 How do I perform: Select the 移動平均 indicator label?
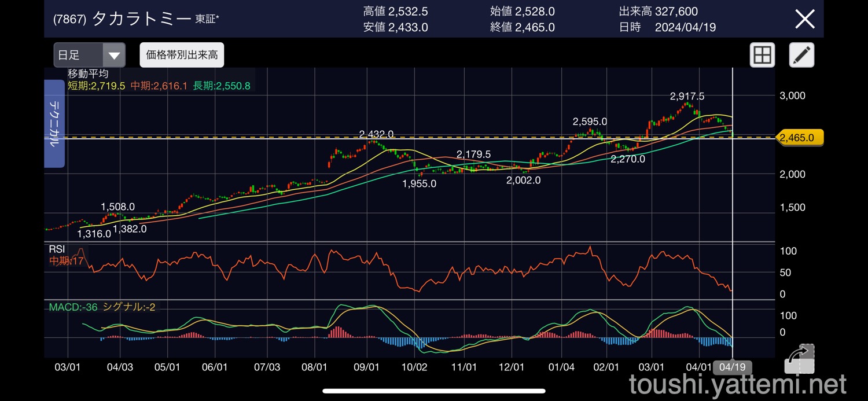pos(88,74)
